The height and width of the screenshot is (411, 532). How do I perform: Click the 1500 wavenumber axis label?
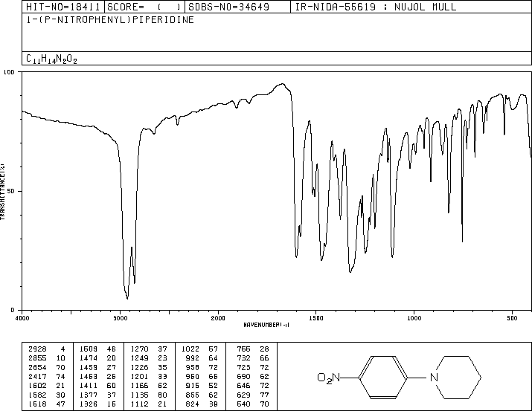316,318
